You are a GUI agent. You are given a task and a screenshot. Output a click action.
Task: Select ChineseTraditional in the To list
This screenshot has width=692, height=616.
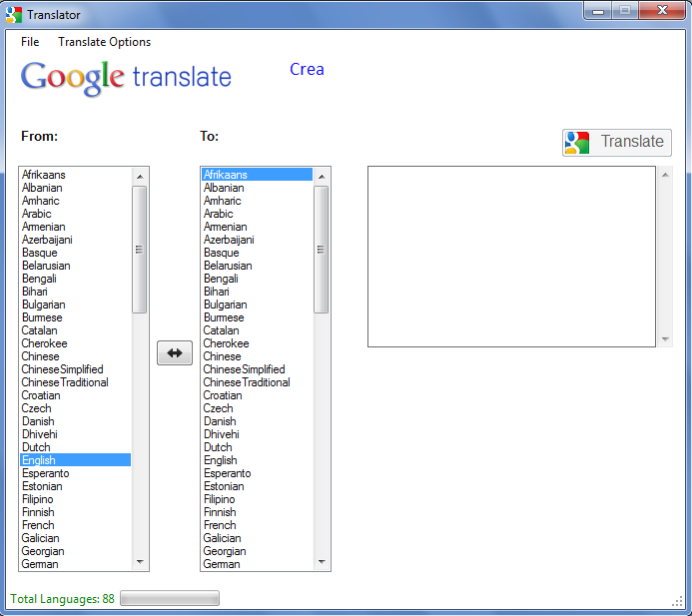pyautogui.click(x=258, y=382)
